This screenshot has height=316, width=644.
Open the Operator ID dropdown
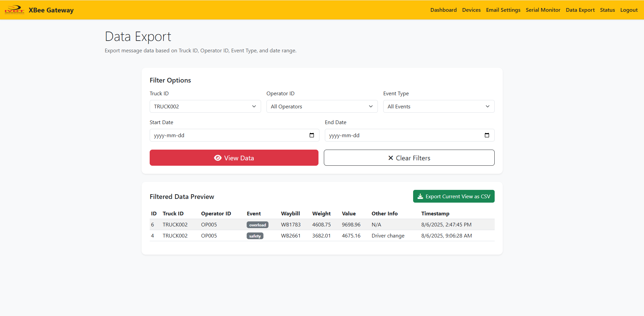coord(322,106)
